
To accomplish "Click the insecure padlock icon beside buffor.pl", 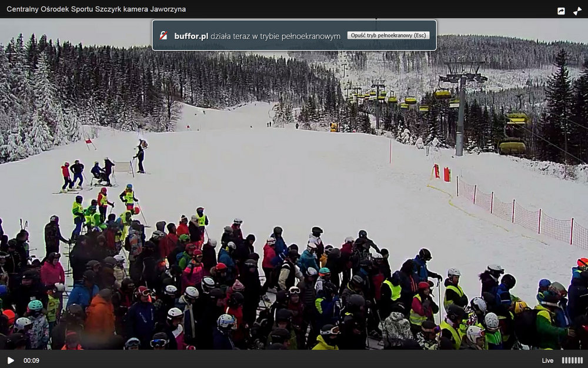I will coord(163,36).
